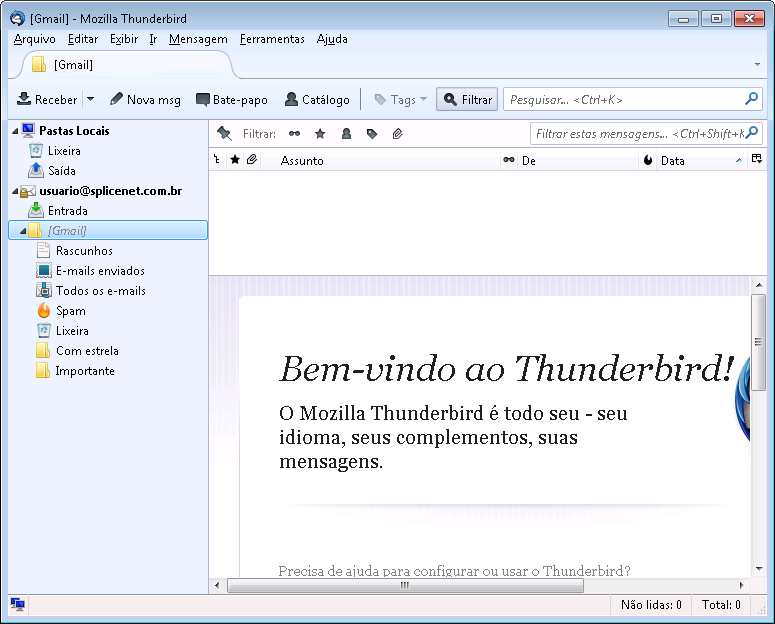Pin the quick filter with pushpin icon
The height and width of the screenshot is (624, 775).
click(x=224, y=134)
